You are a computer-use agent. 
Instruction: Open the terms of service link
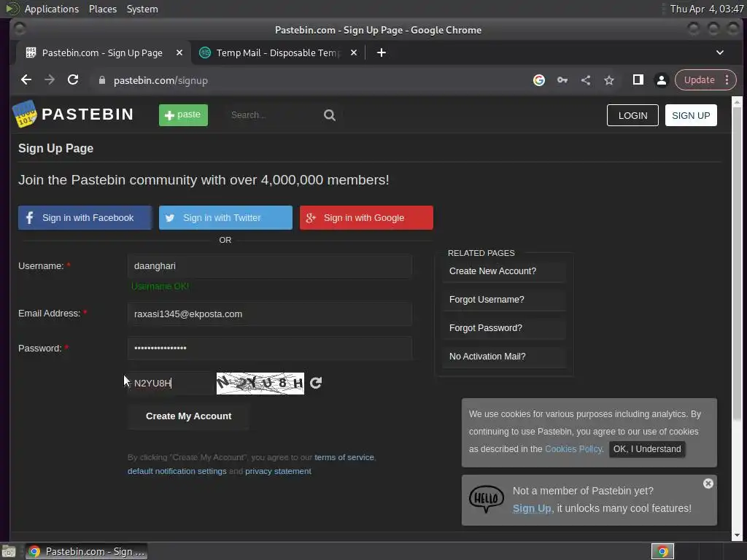344,457
